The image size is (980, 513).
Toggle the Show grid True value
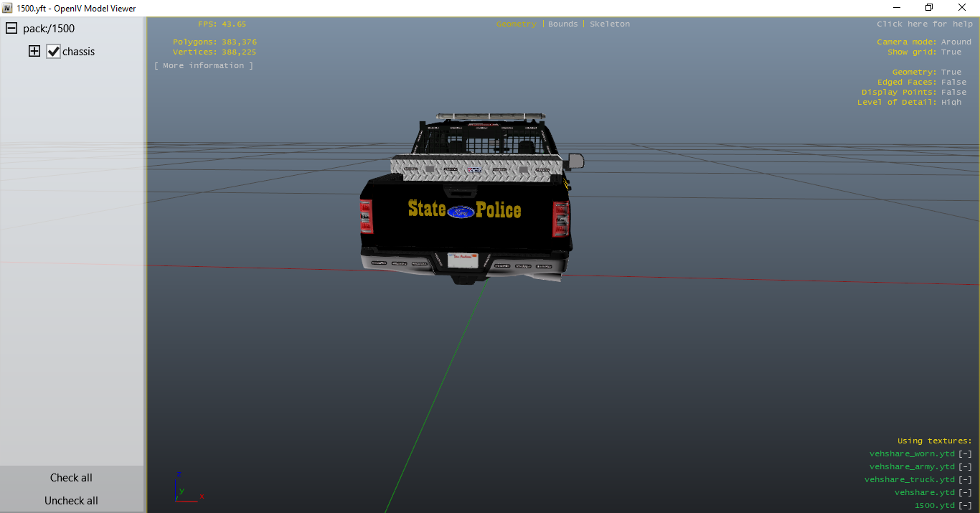click(951, 52)
